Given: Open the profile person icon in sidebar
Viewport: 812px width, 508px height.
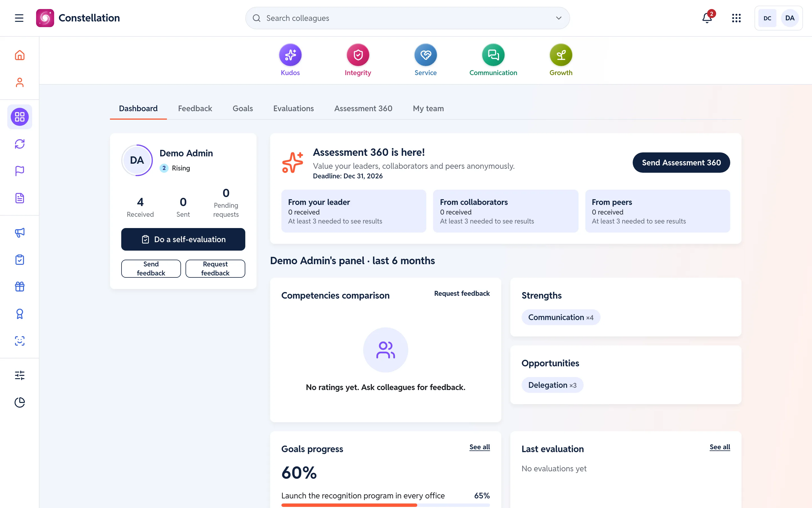Looking at the screenshot, I should click(20, 82).
